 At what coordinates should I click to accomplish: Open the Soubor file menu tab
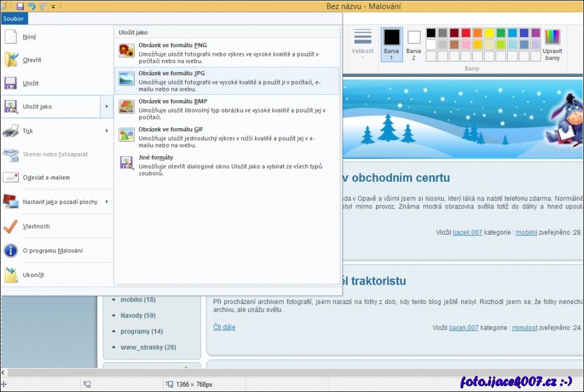[13, 19]
